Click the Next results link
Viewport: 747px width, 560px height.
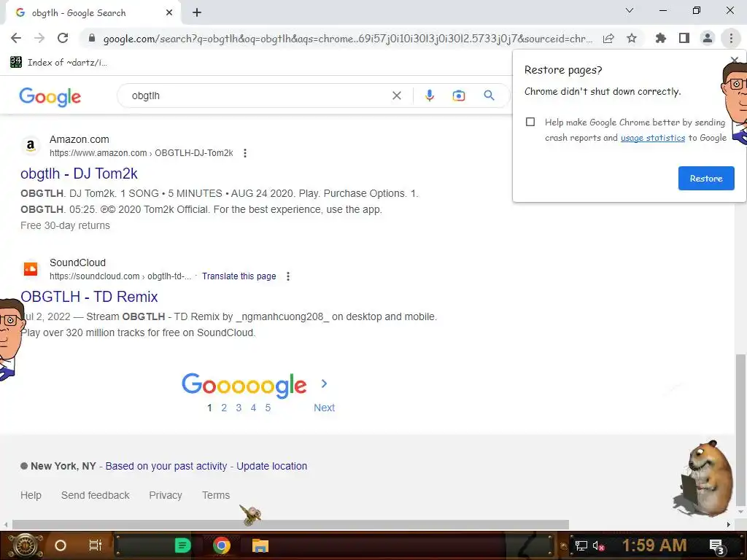pyautogui.click(x=324, y=408)
